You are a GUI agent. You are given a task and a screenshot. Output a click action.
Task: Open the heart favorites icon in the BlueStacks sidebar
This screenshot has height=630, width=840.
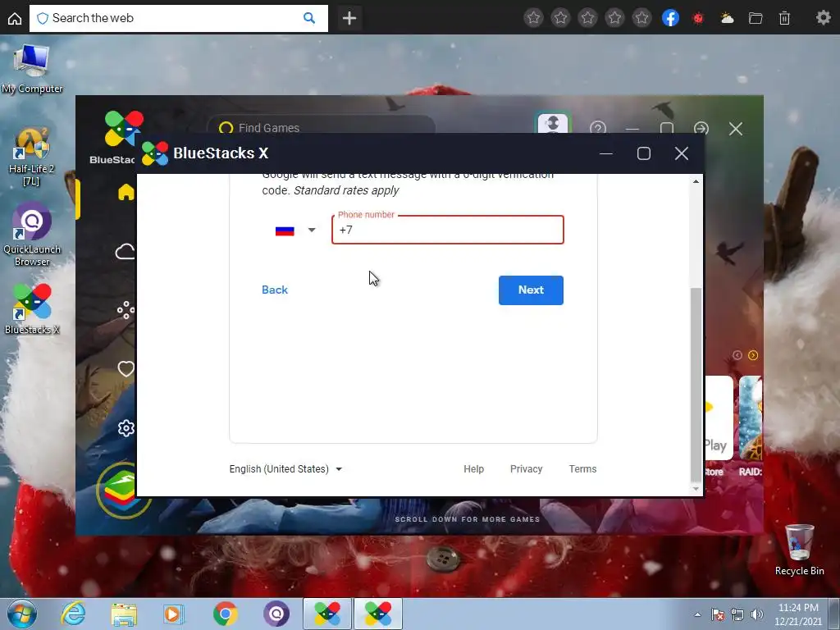coord(126,368)
